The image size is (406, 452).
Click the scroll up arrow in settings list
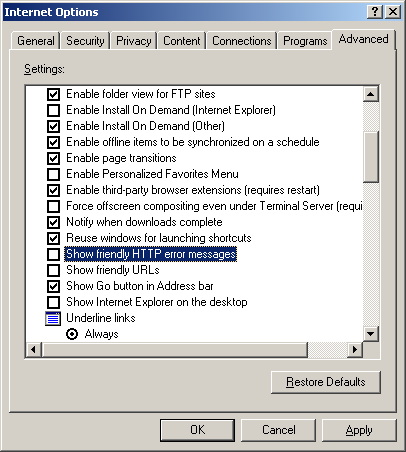click(x=371, y=94)
